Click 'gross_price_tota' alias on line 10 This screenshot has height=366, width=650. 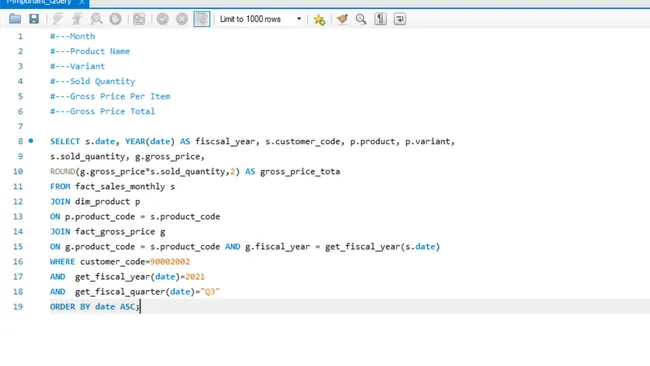(x=300, y=171)
